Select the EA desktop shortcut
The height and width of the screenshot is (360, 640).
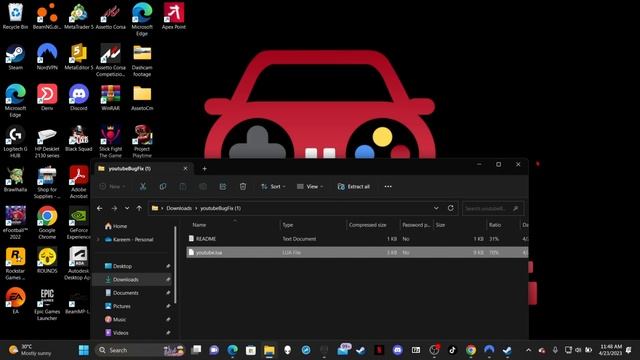16,301
